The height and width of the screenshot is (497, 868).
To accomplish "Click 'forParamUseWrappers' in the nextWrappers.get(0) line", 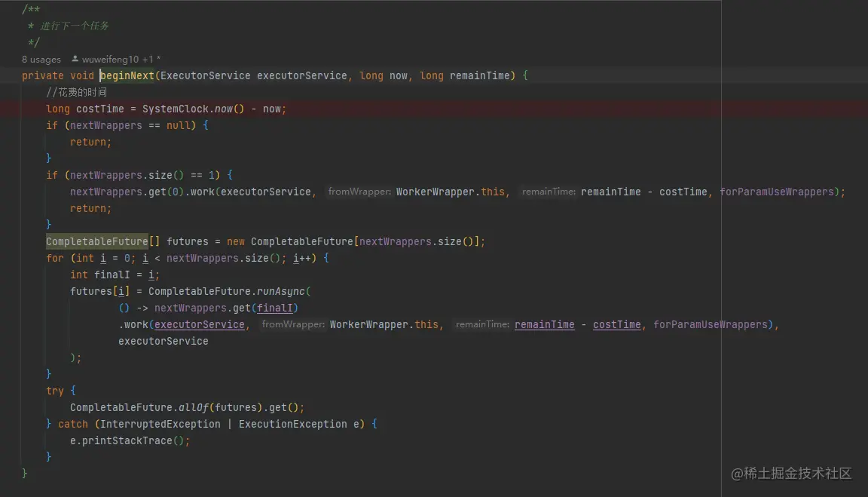I will click(x=777, y=192).
